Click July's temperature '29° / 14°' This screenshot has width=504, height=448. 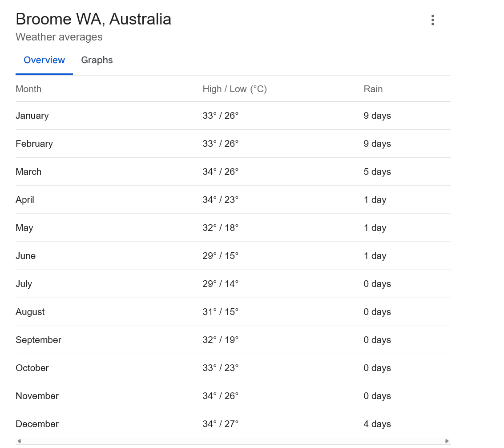pyautogui.click(x=221, y=284)
